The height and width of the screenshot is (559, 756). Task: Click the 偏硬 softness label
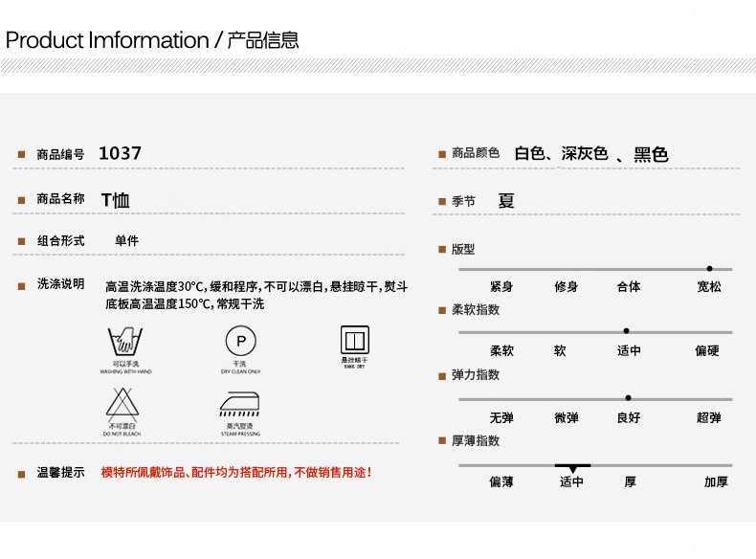point(707,350)
